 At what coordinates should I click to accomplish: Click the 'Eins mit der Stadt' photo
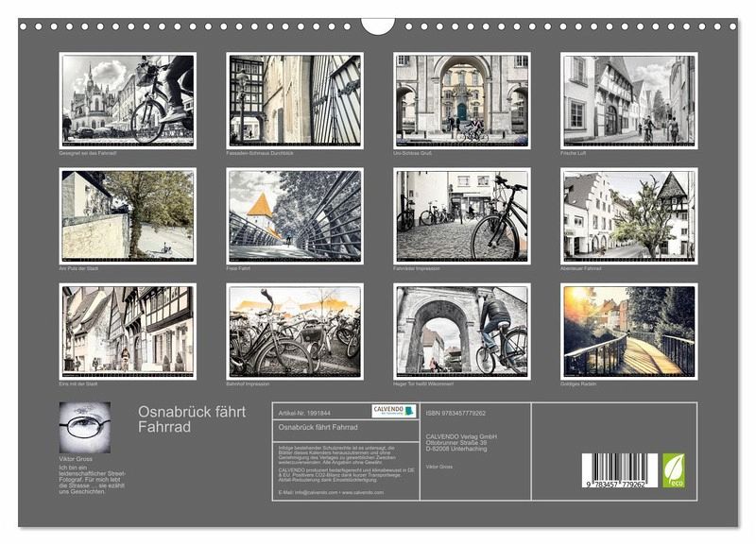tap(128, 332)
